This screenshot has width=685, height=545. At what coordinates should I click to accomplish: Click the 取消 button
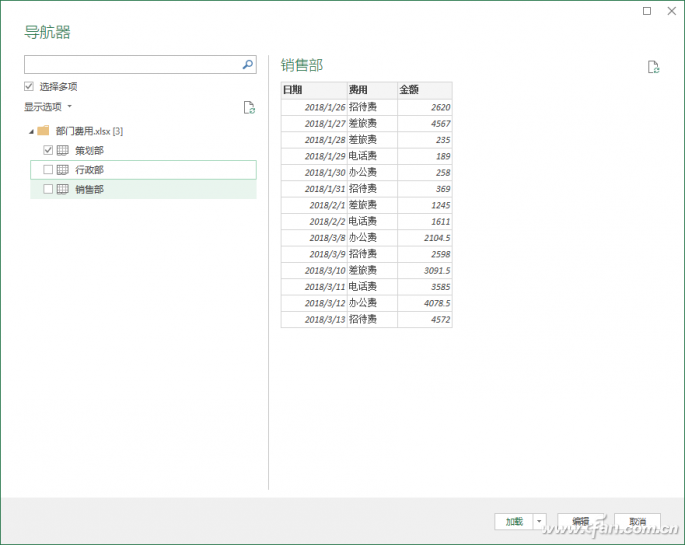(x=637, y=521)
